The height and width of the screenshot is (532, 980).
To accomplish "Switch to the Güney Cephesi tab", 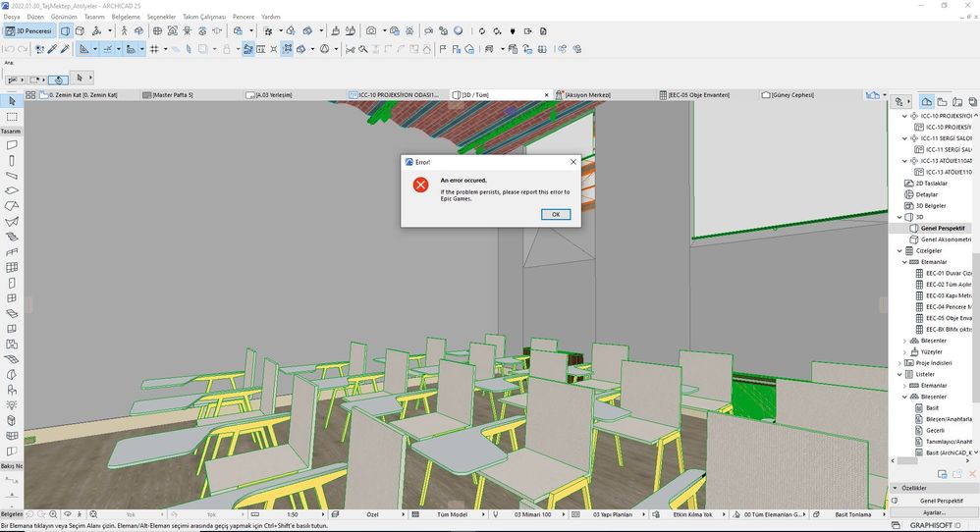I will point(791,95).
